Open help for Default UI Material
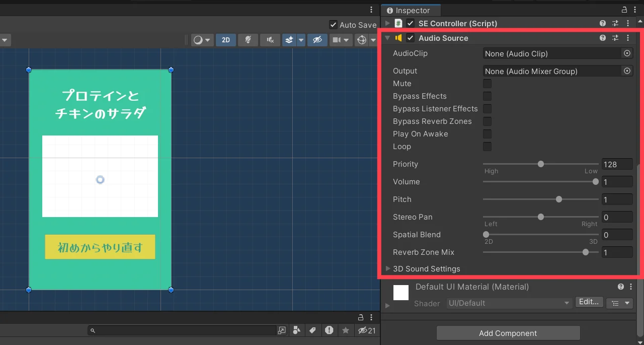Viewport: 644px width, 345px height. coord(621,287)
